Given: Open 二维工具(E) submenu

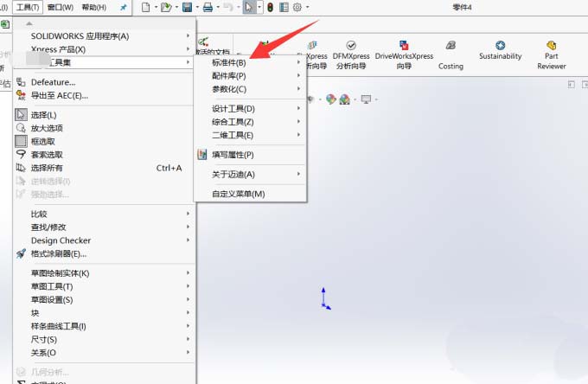Looking at the screenshot, I should (250, 135).
